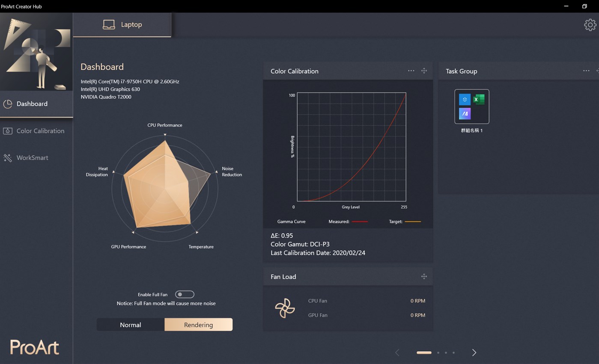Screen dimensions: 599x364
Task: Click the CPU Performance radar label
Action: [x=165, y=125]
